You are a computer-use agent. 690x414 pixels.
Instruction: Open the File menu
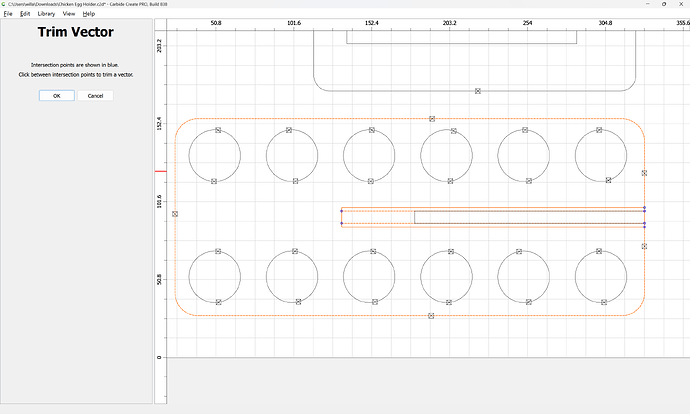coord(8,14)
